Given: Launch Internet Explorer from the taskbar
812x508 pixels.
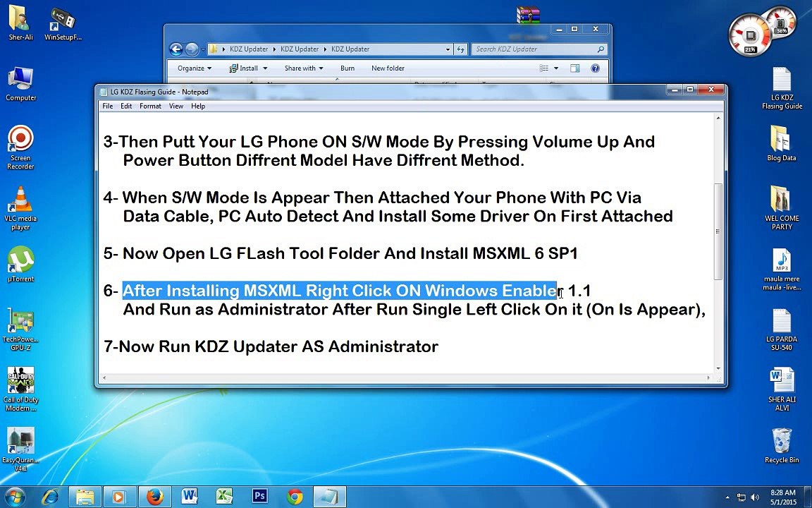Looking at the screenshot, I should tap(50, 497).
